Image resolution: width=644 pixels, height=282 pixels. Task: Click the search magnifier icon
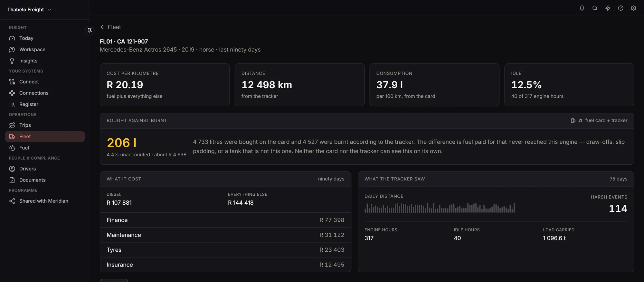pos(595,8)
